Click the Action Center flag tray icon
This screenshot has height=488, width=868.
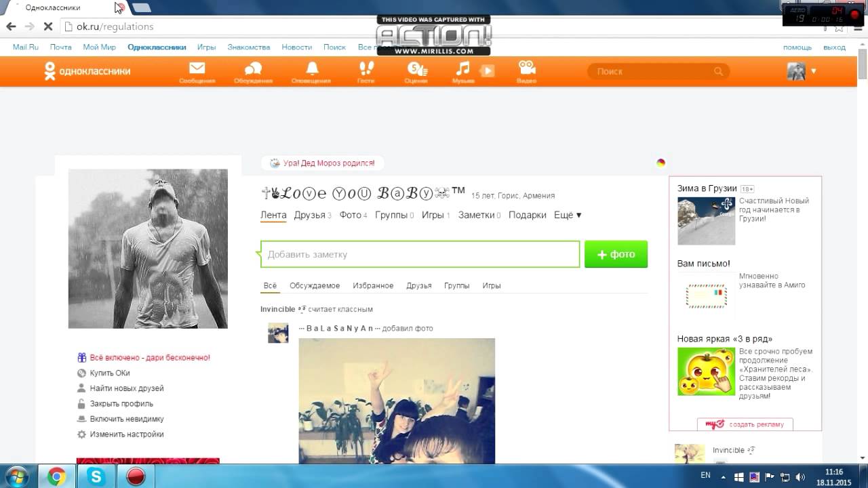[770, 476]
